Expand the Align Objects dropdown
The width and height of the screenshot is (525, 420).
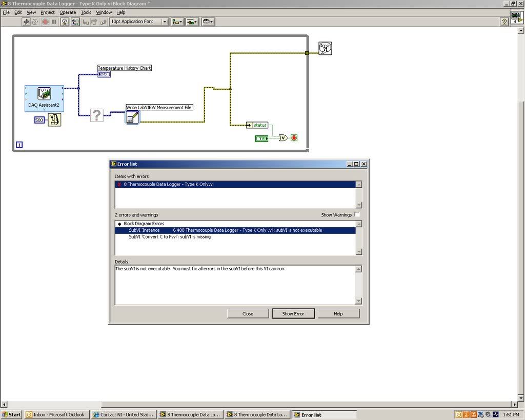[x=177, y=22]
